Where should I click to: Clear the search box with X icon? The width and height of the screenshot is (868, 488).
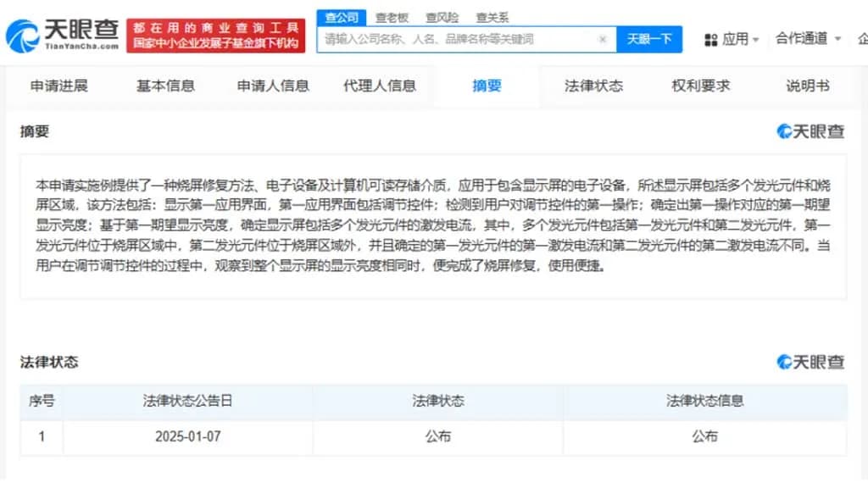pyautogui.click(x=602, y=39)
